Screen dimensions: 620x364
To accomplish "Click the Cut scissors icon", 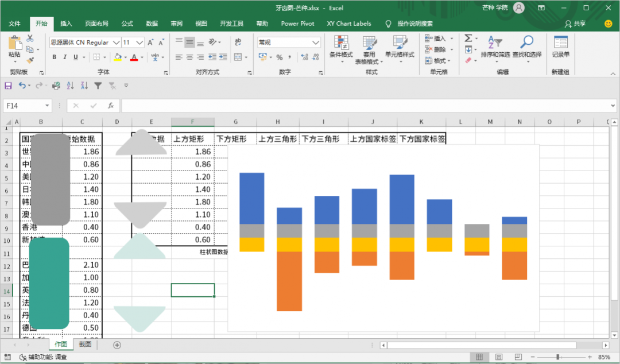I will 30,38.
